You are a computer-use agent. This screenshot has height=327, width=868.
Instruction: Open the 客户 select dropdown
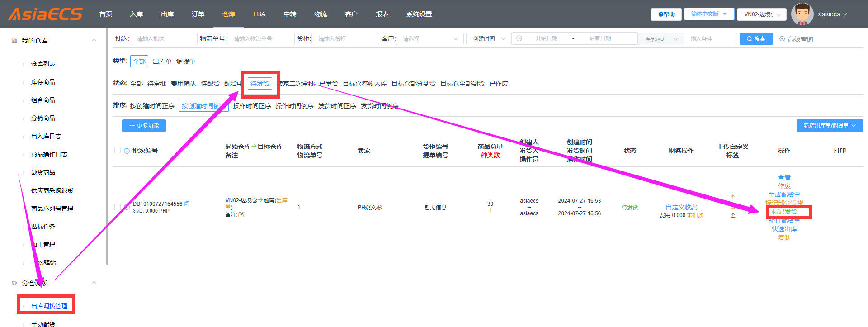pos(429,39)
